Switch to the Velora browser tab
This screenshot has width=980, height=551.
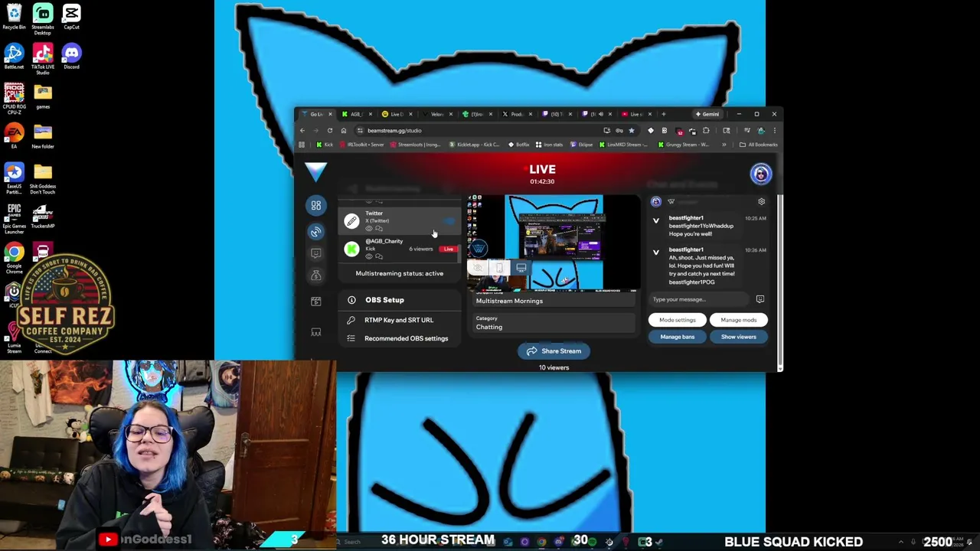pos(436,114)
